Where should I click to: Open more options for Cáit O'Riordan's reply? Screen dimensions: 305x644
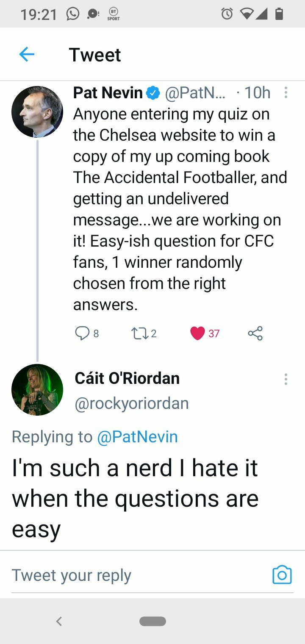[286, 379]
